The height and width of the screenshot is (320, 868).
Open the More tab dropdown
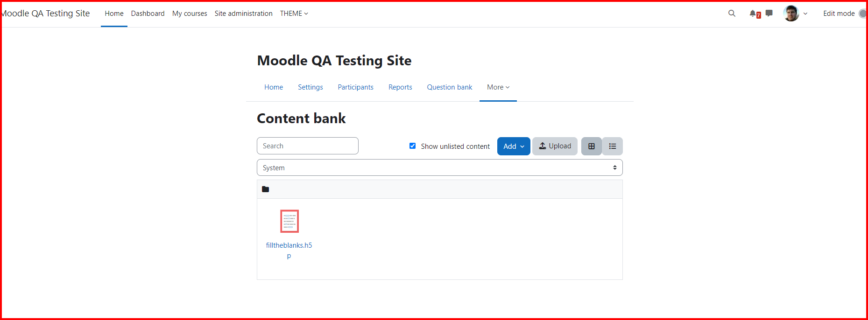coord(498,87)
